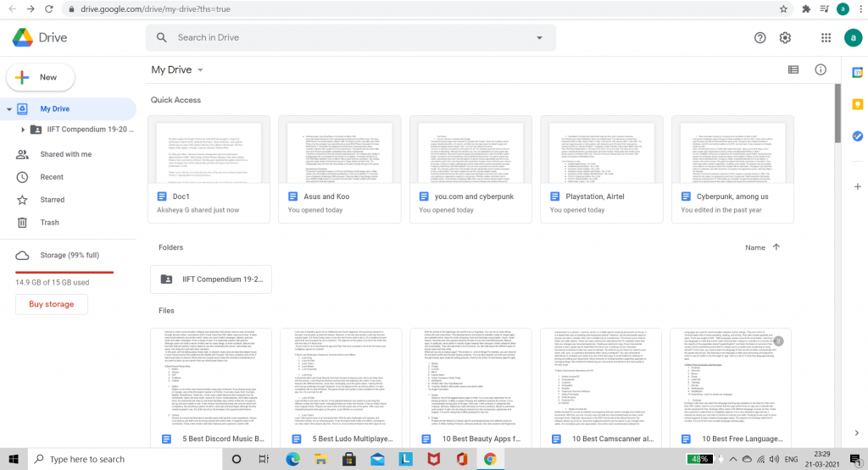
Task: Click the Search in Drive field
Action: (x=352, y=37)
